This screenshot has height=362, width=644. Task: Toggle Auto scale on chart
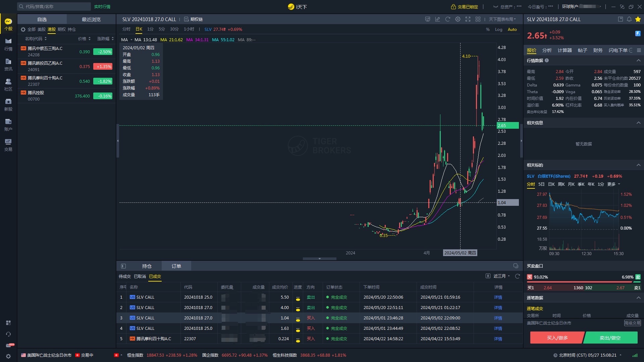pyautogui.click(x=512, y=29)
